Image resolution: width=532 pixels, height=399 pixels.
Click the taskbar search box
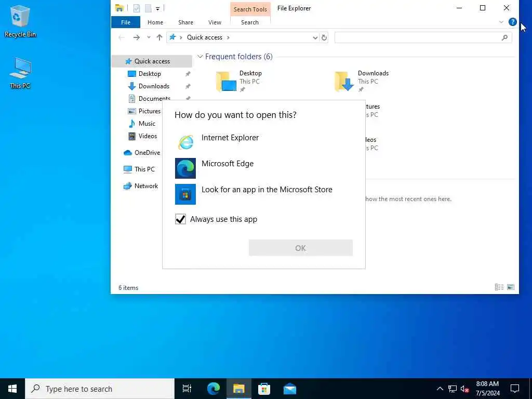(100, 389)
